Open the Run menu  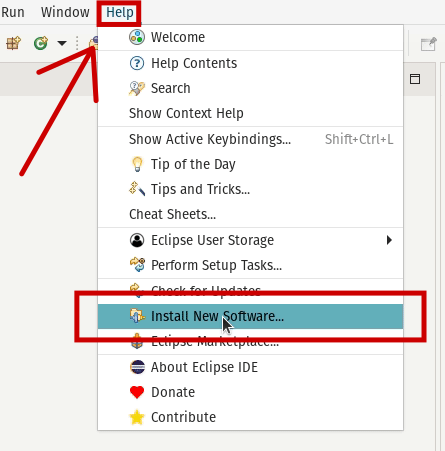[13, 12]
